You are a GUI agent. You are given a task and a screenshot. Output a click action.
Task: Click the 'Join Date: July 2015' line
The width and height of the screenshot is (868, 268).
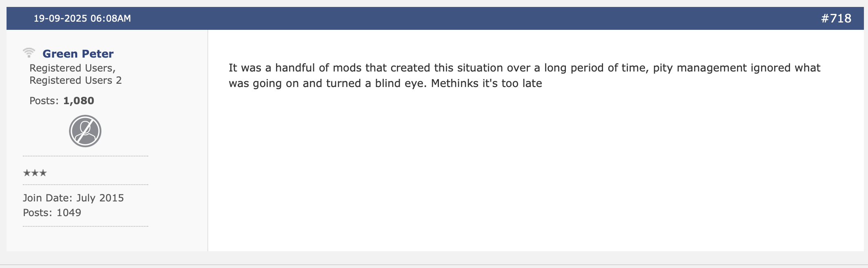(73, 198)
